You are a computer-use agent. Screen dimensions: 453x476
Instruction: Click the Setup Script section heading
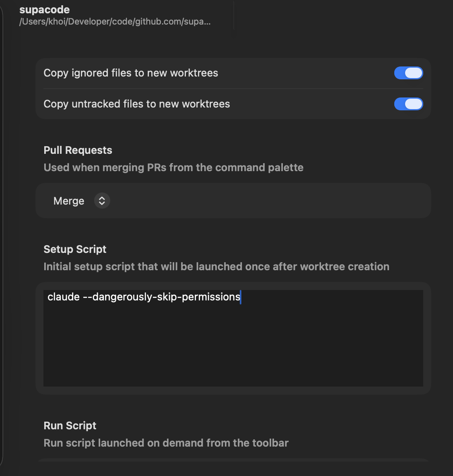tap(75, 249)
